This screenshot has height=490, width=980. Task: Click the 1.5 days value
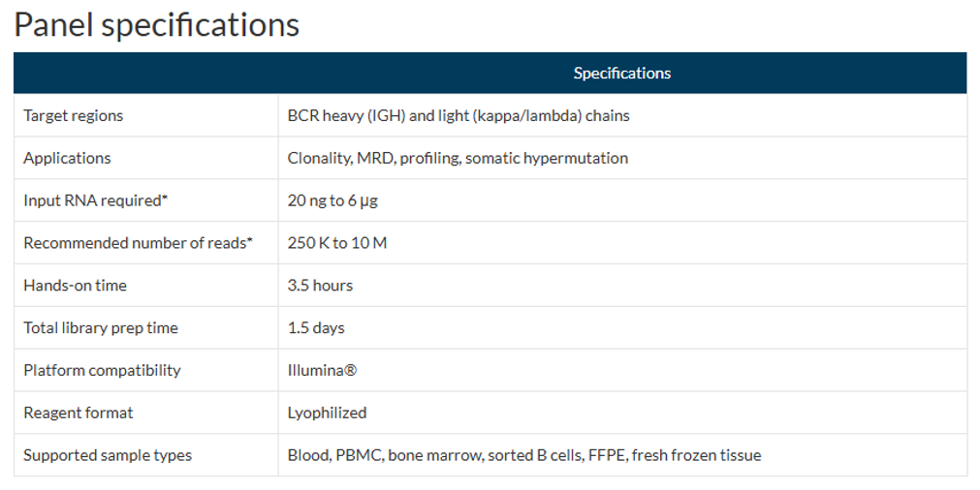(316, 328)
